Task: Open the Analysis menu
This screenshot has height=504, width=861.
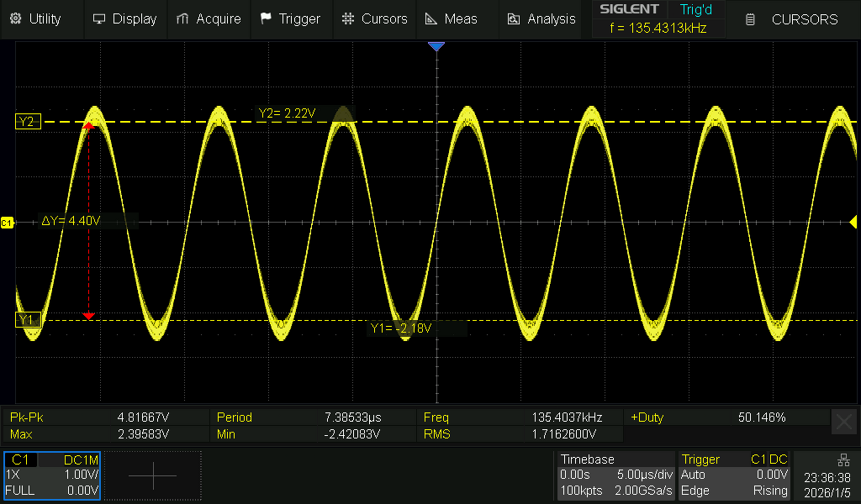Action: coord(541,19)
